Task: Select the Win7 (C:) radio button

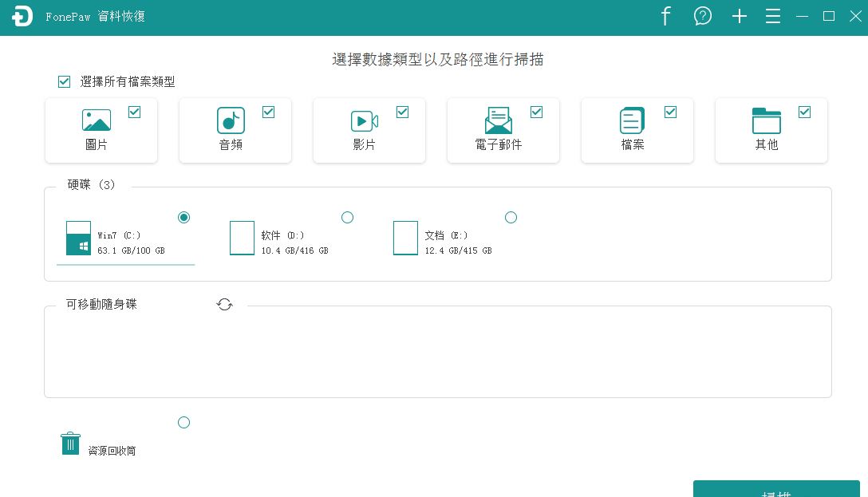Action: [x=183, y=218]
